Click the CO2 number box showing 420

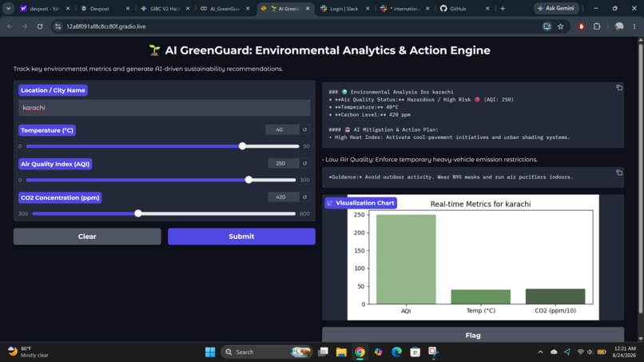tap(284, 197)
